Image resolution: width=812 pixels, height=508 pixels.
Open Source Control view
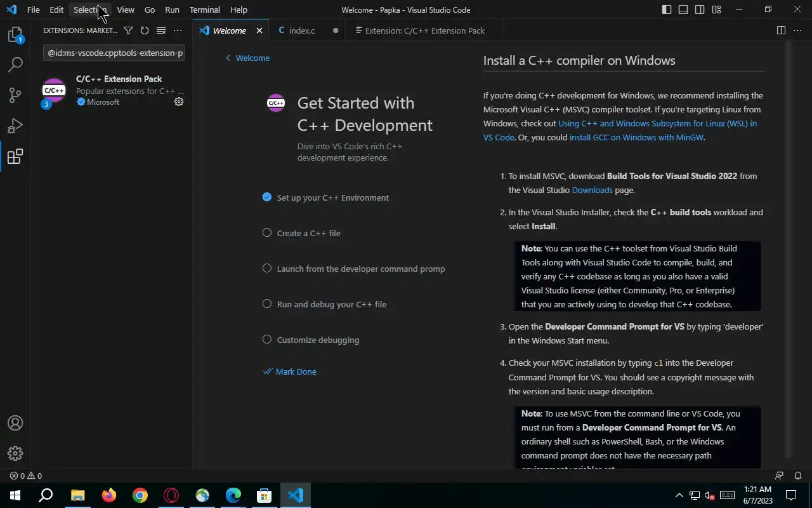click(15, 95)
